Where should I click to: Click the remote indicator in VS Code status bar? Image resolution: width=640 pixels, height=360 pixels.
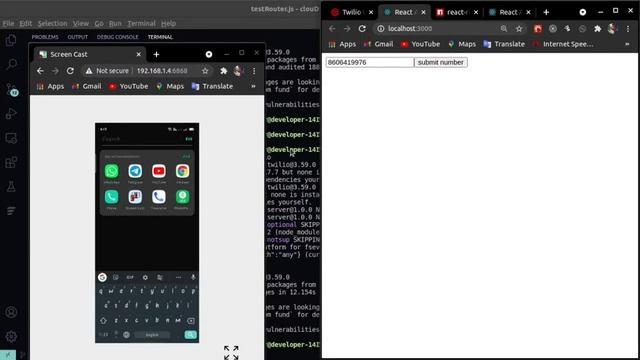8,355
